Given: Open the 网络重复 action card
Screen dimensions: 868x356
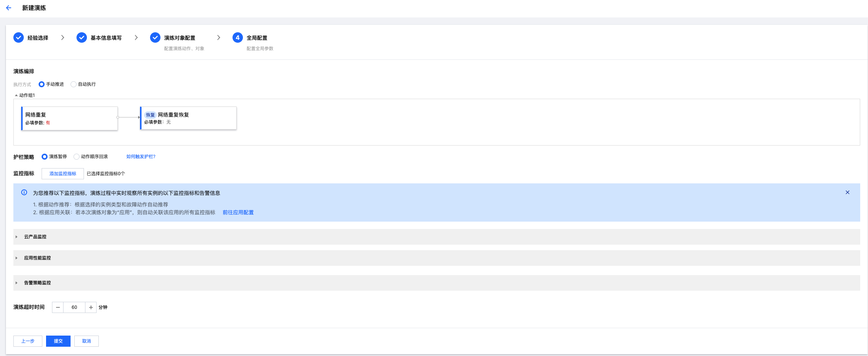Looking at the screenshot, I should (69, 118).
